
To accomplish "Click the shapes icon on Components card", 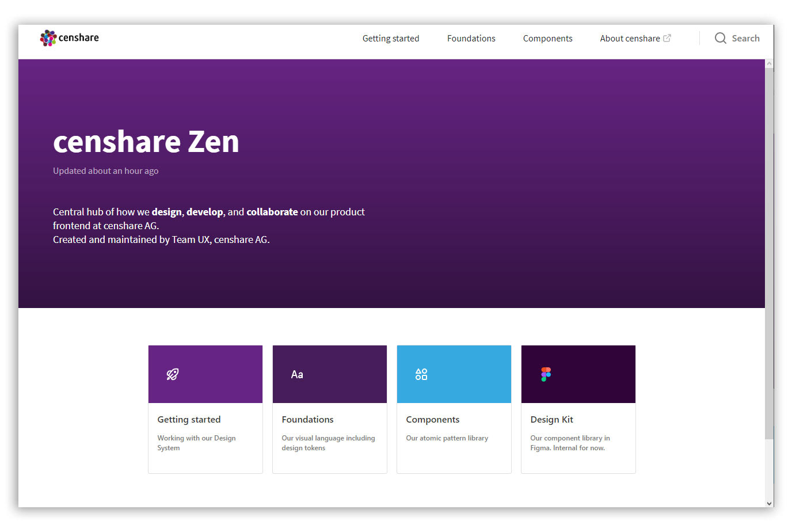I will pos(421,374).
